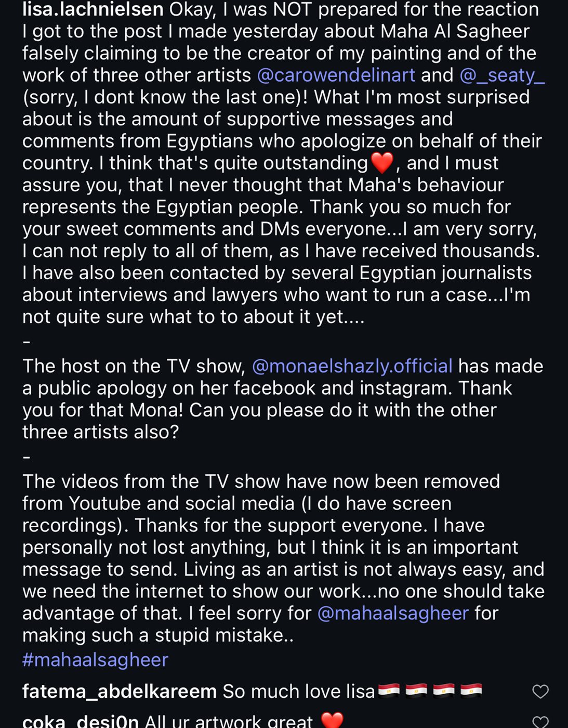Image resolution: width=568 pixels, height=728 pixels.
Task: Open lisa.lachnielsen's profile from the caption
Action: coord(93,9)
